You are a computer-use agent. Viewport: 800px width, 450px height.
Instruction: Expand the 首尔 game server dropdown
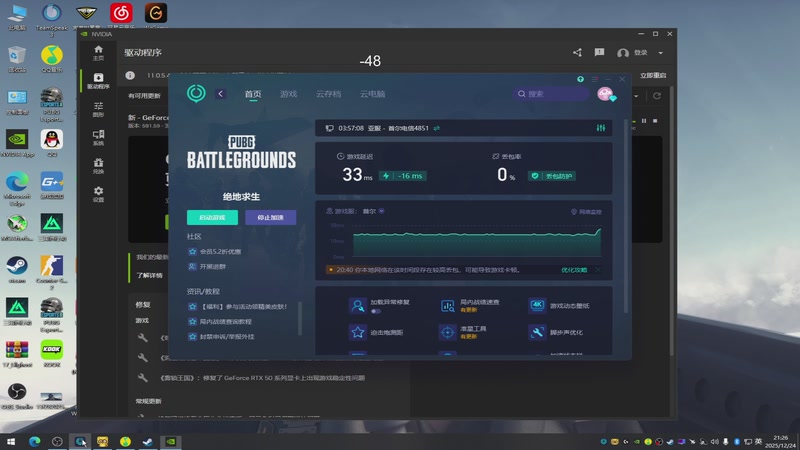point(381,211)
